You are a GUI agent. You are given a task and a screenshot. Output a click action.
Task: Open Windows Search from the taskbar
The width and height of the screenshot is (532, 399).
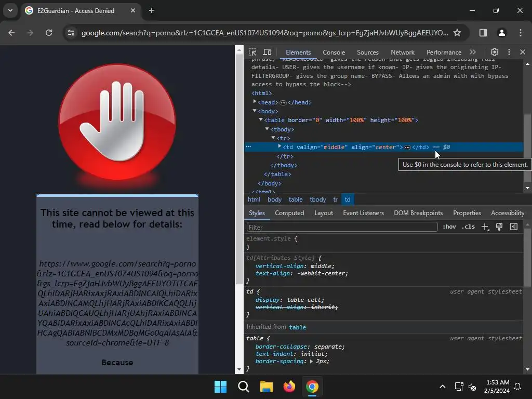point(244,387)
